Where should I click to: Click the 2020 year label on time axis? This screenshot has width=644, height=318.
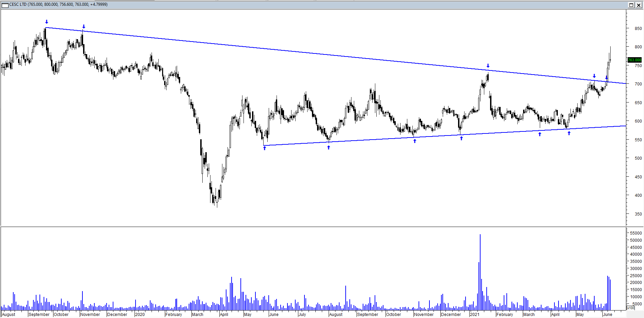pyautogui.click(x=140, y=314)
